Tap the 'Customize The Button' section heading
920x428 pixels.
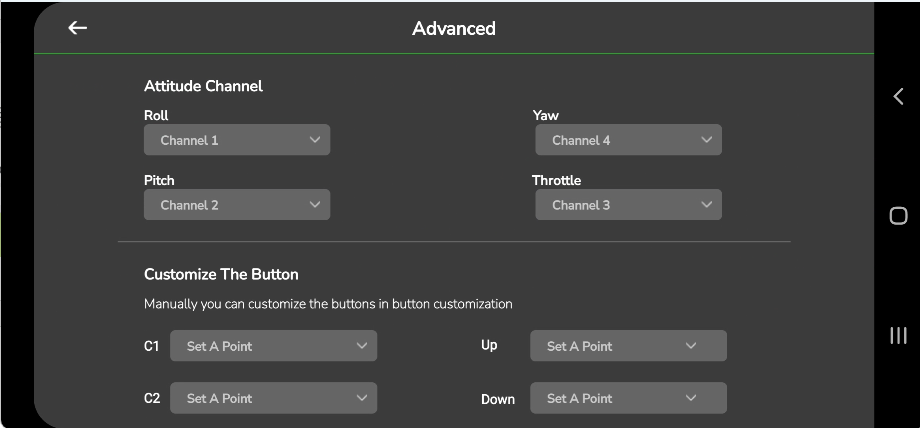point(221,274)
